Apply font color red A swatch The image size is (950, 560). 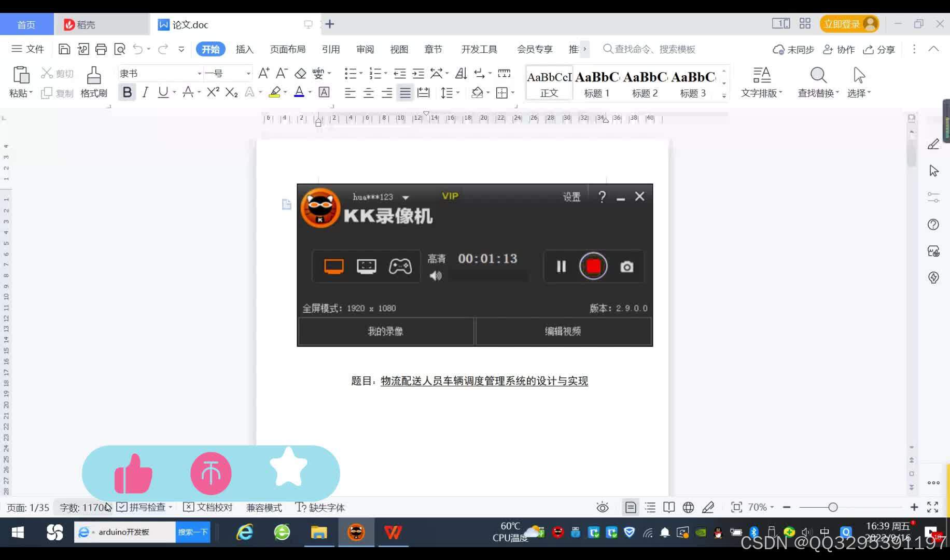click(299, 92)
